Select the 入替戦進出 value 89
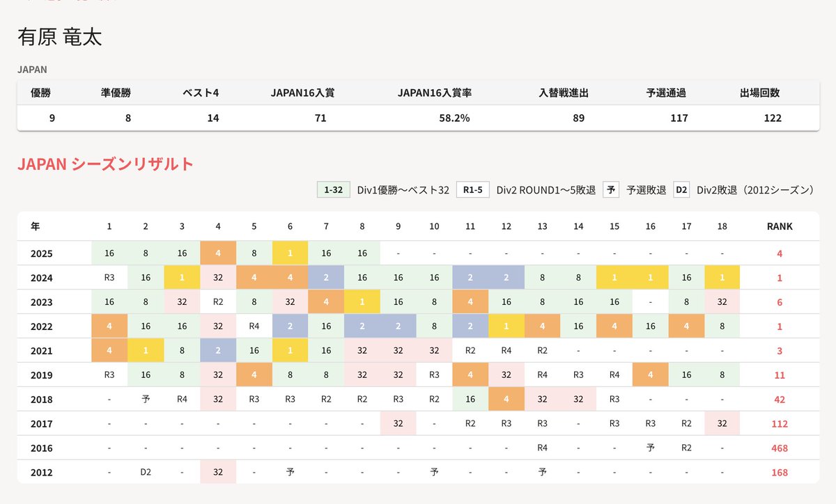836x504 pixels. pyautogui.click(x=578, y=118)
